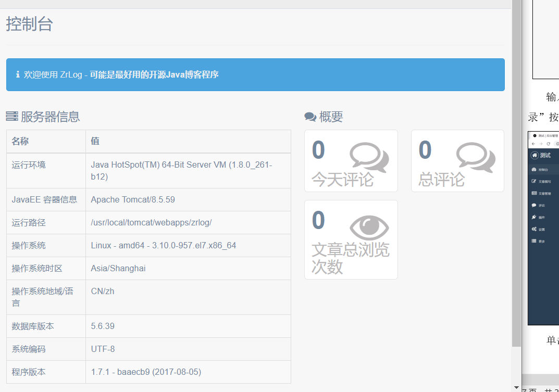Click the 0 count in 总评论 card
Image resolution: width=559 pixels, height=392 pixels.
(x=425, y=150)
